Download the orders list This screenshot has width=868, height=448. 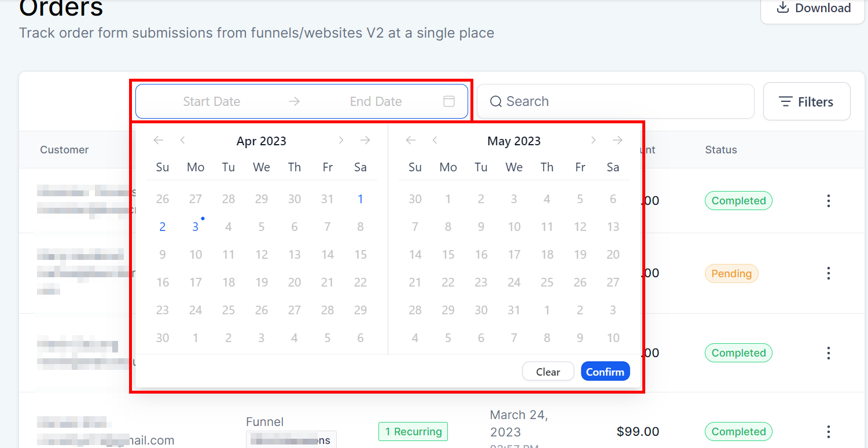pyautogui.click(x=812, y=8)
